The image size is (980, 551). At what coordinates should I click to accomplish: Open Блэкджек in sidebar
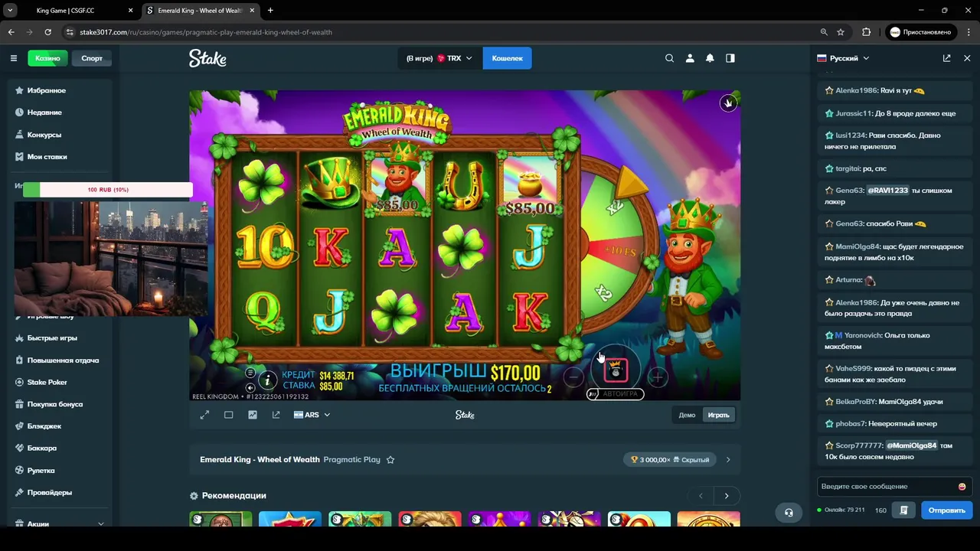(59, 426)
